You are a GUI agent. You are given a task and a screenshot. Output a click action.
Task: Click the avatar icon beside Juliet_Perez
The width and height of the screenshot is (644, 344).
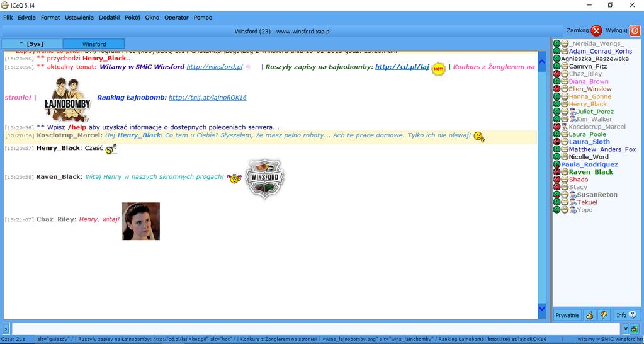[573, 112]
